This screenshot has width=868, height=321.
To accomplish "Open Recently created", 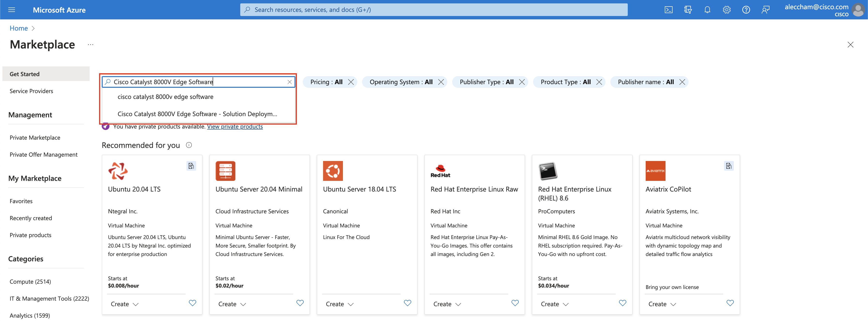I will tap(31, 218).
